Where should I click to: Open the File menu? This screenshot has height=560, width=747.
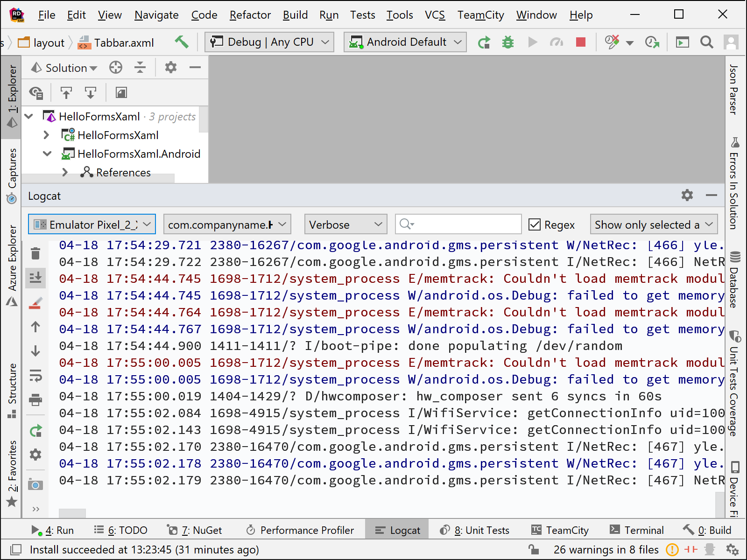tap(47, 15)
